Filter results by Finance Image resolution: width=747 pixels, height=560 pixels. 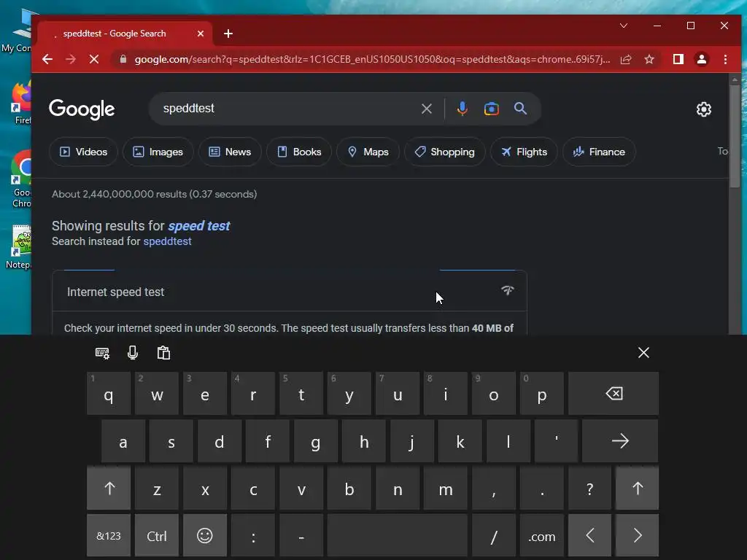[x=600, y=152]
